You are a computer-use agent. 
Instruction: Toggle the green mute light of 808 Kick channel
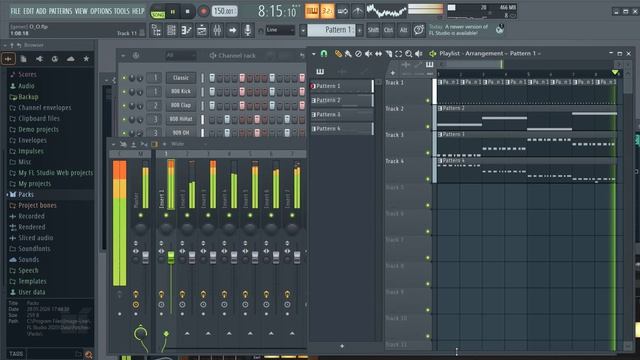(x=124, y=92)
